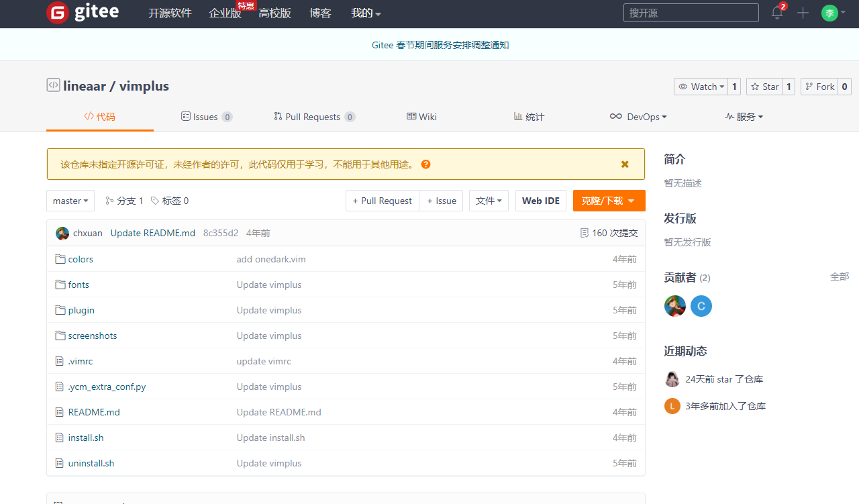Dismiss the license warning banner

tap(624, 163)
